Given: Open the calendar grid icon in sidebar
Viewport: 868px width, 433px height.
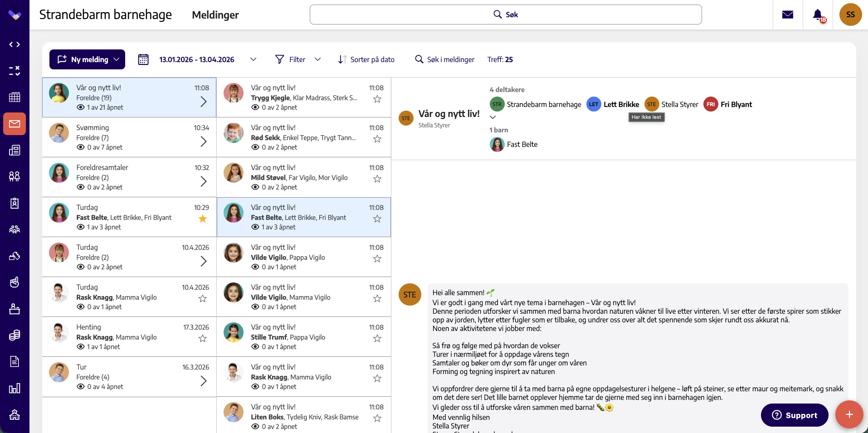Looking at the screenshot, I should [x=15, y=97].
